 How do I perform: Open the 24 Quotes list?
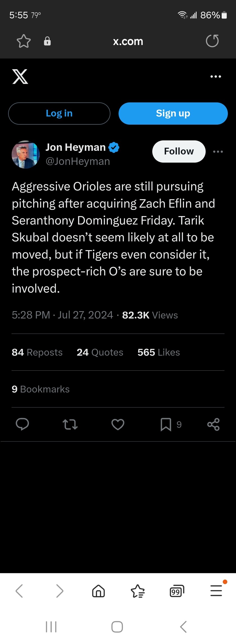pos(100,352)
